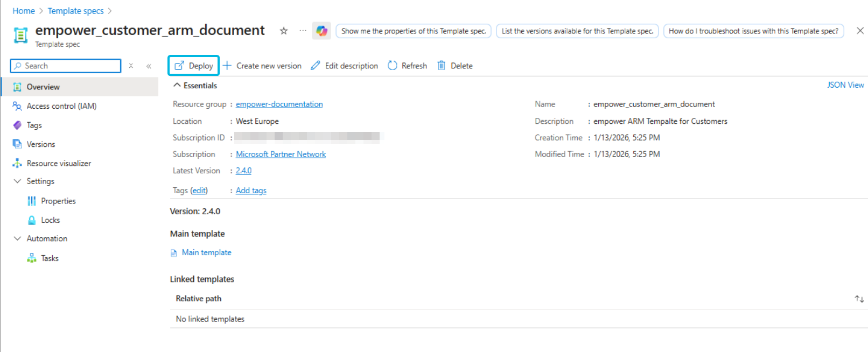Click the Creation Time value 1/13/2026

coord(627,138)
